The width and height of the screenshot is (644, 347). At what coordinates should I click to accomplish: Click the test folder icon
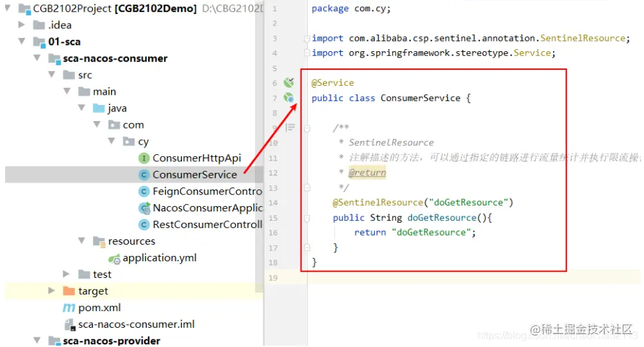pos(84,274)
